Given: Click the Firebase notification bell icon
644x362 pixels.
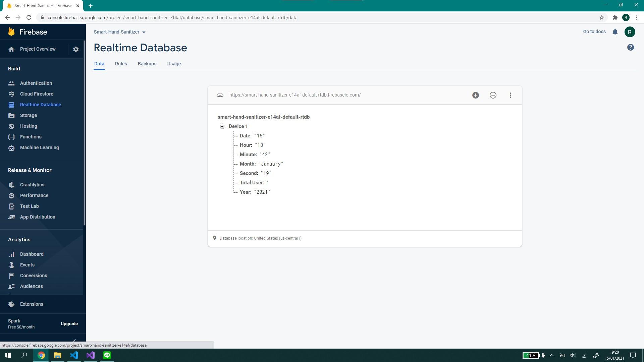Looking at the screenshot, I should [615, 32].
